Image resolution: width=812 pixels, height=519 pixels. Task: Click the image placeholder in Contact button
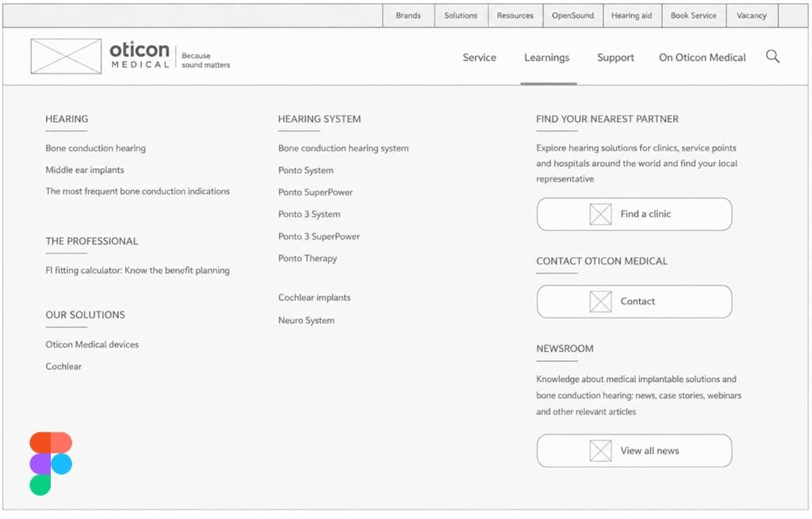(601, 302)
